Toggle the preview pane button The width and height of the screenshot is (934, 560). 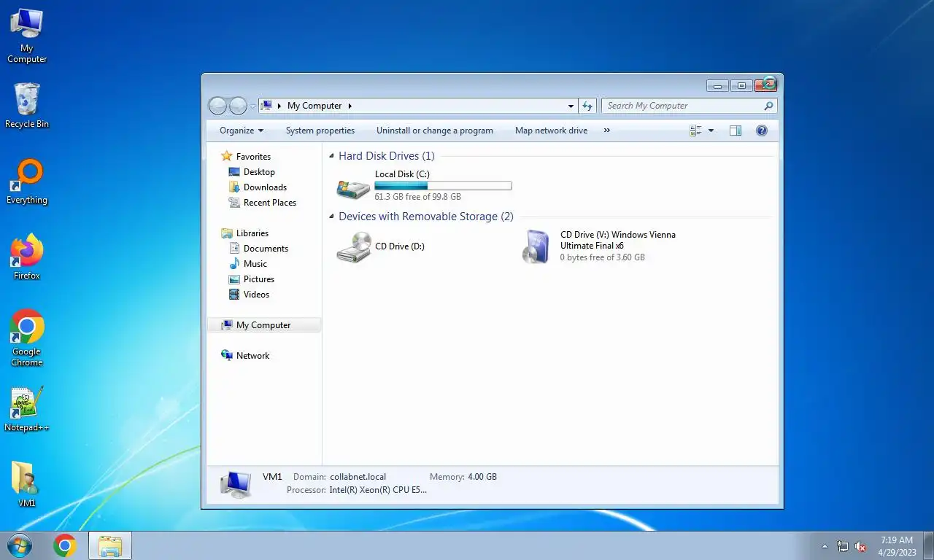coord(736,131)
